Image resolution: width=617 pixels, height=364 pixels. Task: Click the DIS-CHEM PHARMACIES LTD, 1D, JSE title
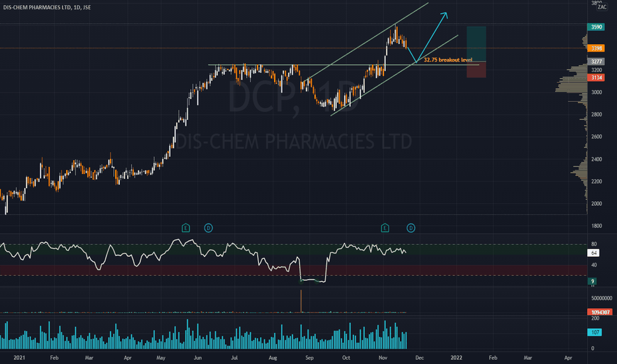(47, 7)
